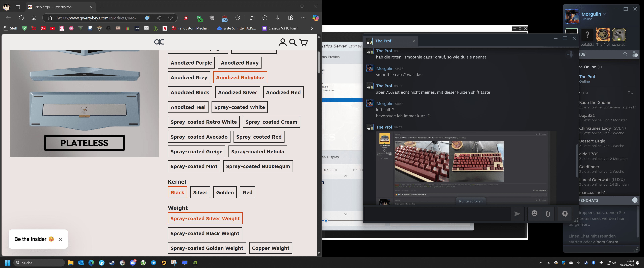Open Edge downloads arrow icon
The width and height of the screenshot is (644, 268).
coord(277,18)
